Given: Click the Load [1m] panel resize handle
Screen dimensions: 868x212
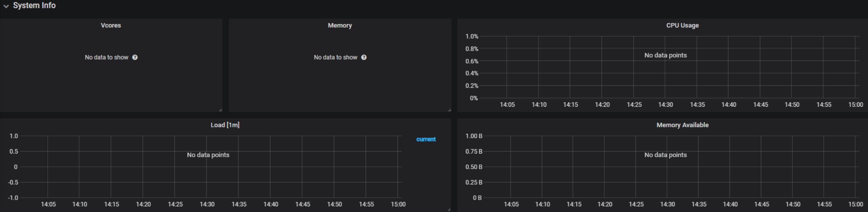Looking at the screenshot, I should click(x=449, y=210).
